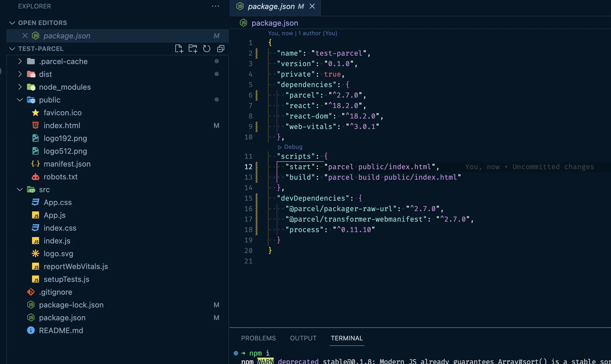Switch to the Problems panel tab

click(x=258, y=338)
